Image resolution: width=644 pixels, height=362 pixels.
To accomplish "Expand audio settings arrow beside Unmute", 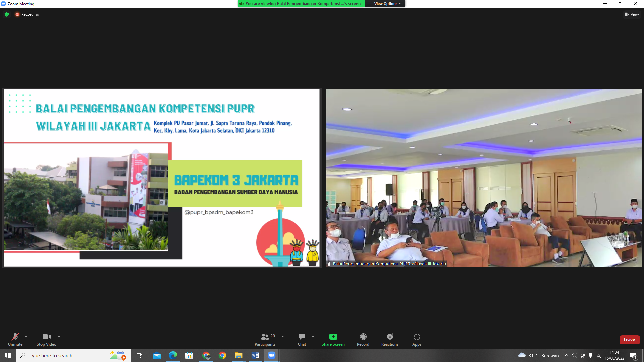I will 26,337.
